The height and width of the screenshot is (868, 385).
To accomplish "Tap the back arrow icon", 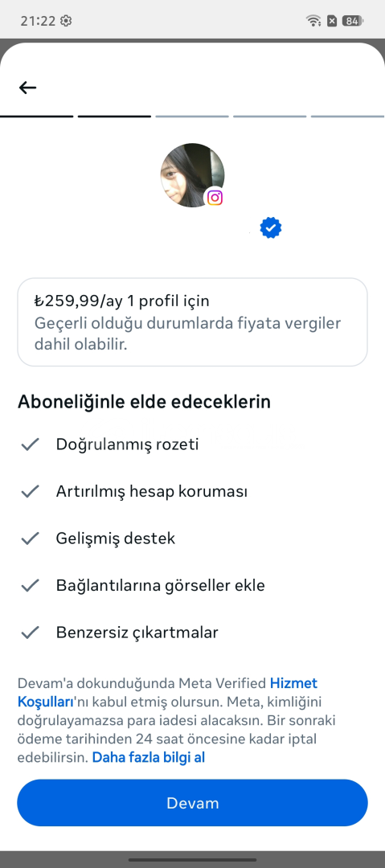I will 27,88.
